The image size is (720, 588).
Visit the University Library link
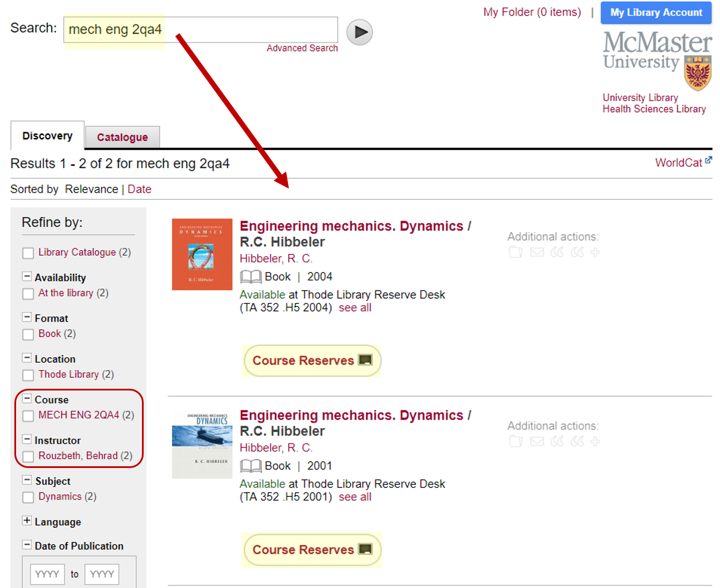click(x=640, y=98)
